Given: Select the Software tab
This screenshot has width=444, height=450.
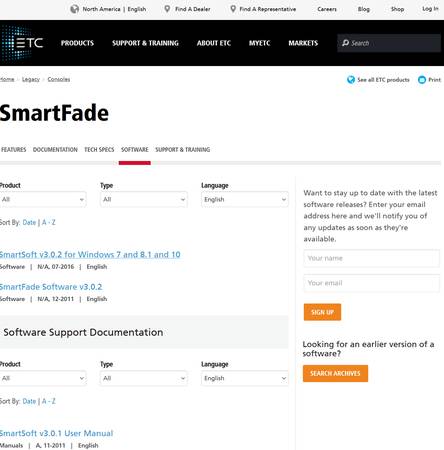Looking at the screenshot, I should click(x=135, y=150).
